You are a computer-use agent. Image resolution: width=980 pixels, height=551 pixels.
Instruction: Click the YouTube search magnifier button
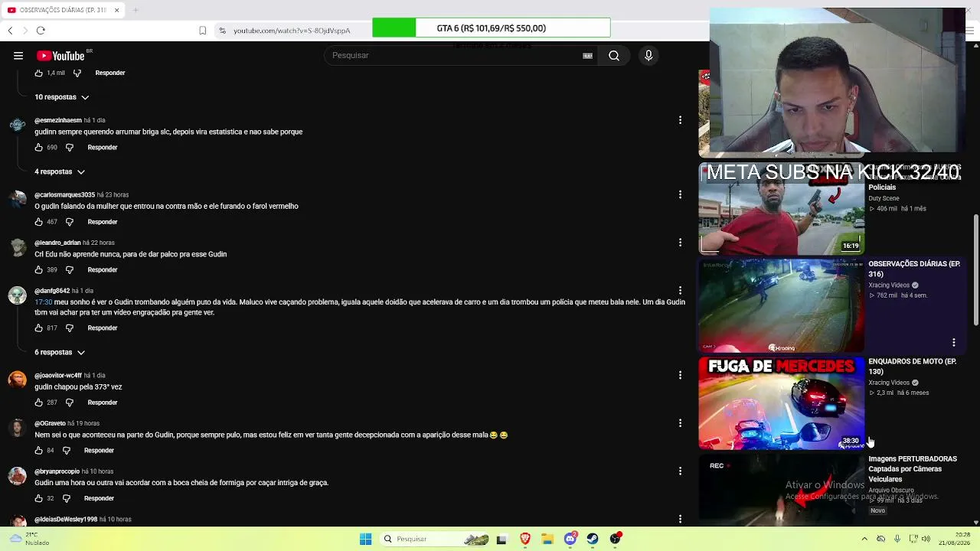[x=614, y=55]
